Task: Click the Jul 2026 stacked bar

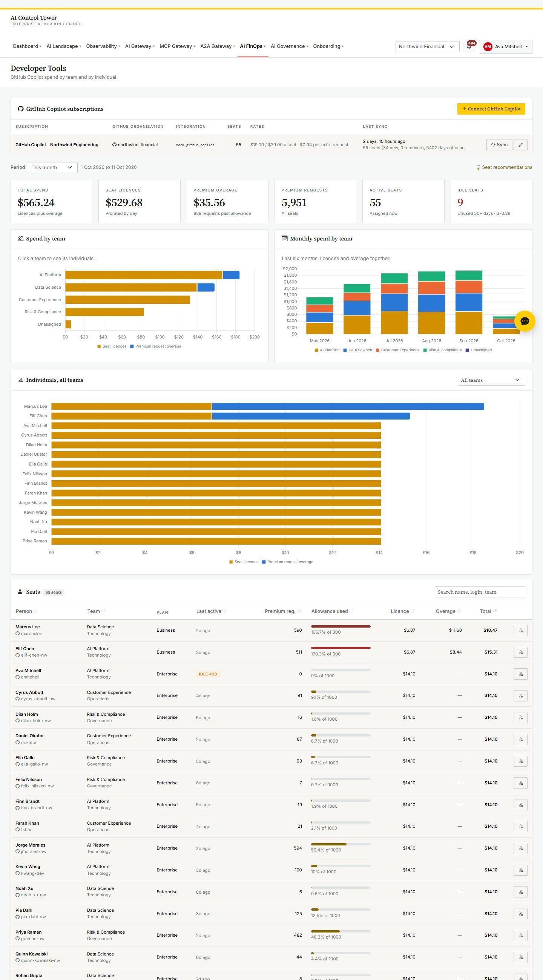Action: 394,303
